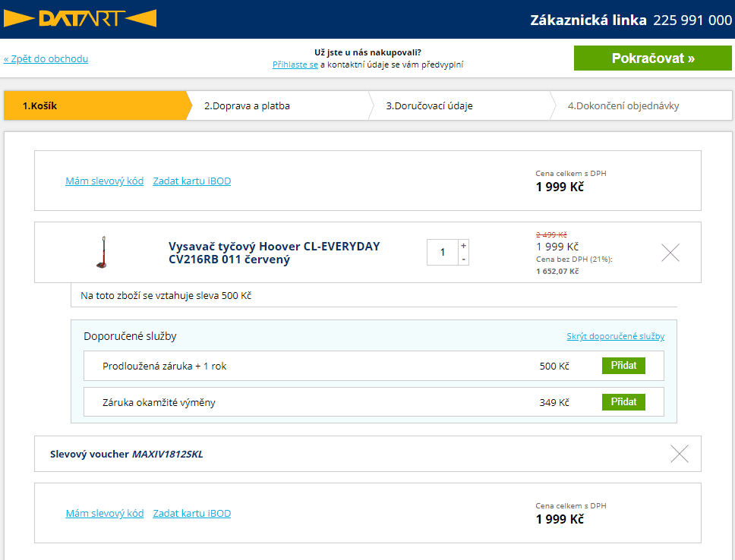Remove the MAXIV1812SKL discount voucher

(x=680, y=454)
